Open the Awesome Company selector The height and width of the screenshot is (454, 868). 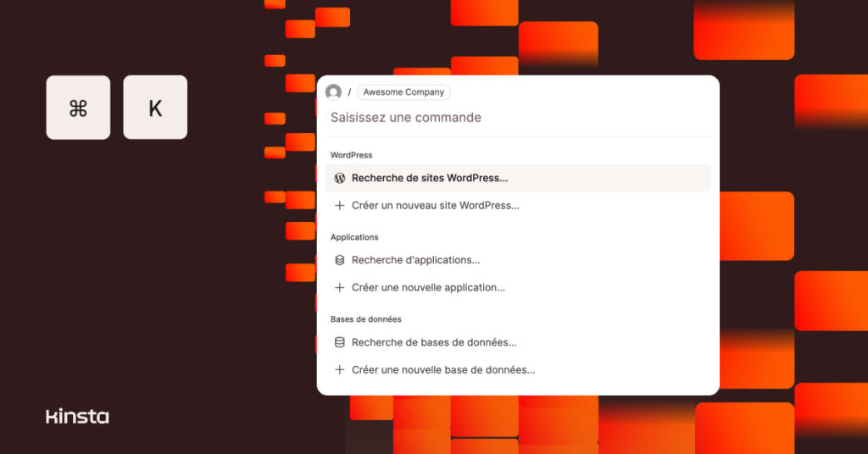(x=403, y=91)
